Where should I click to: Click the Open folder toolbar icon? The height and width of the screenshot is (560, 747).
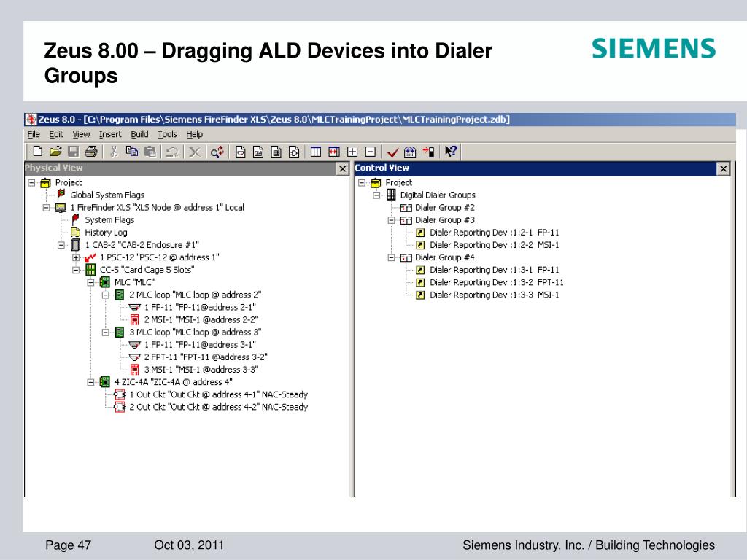click(55, 152)
